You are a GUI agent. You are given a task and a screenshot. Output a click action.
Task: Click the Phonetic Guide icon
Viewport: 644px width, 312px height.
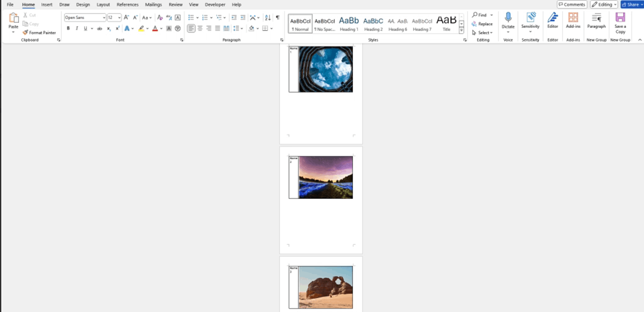[169, 17]
